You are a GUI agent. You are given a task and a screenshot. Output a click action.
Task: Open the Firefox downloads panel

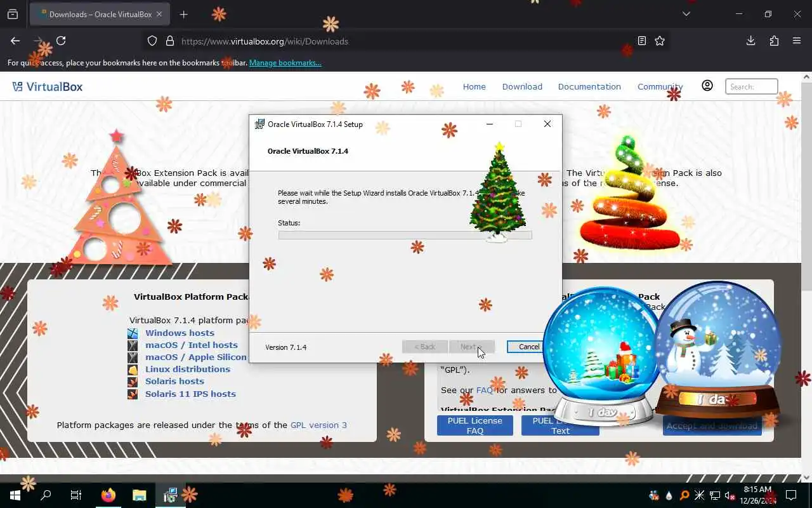tap(750, 41)
